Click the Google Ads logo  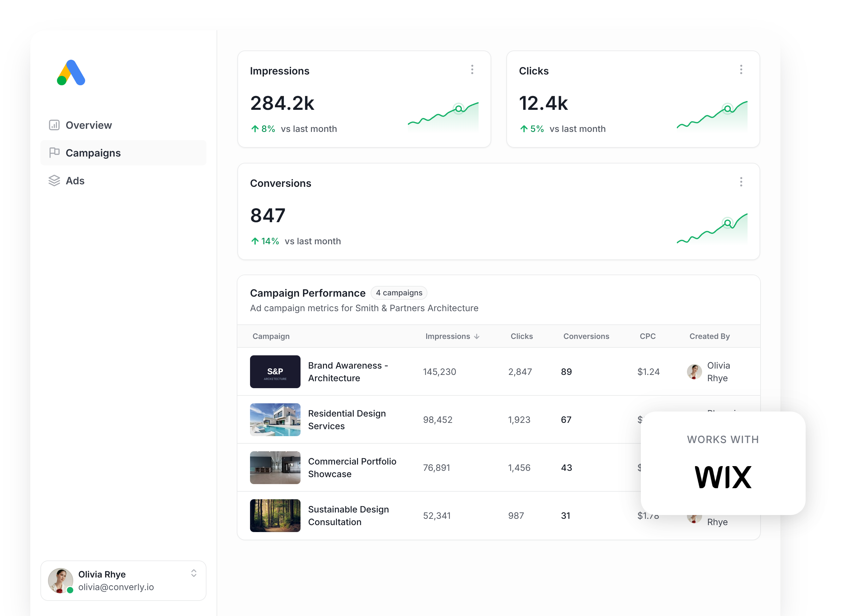71,72
